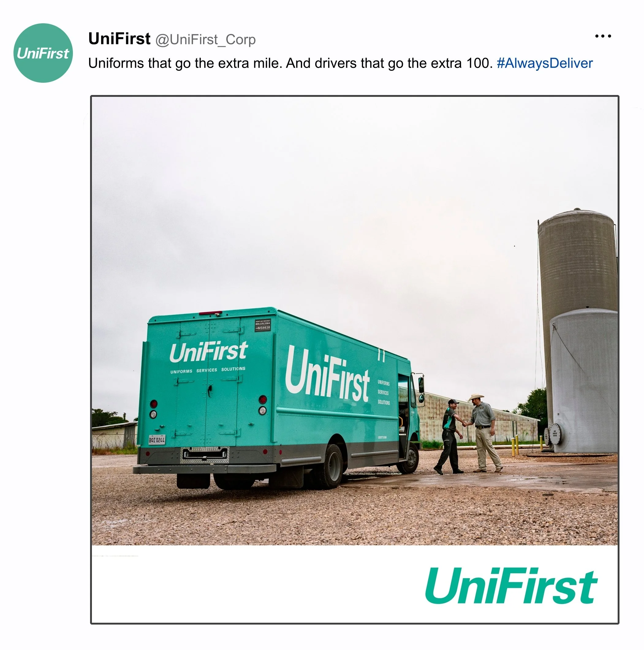Screen dimensions: 644x650
Task: Click the Uniforms Services Solutions tagline on rear doors
Action: pos(207,370)
